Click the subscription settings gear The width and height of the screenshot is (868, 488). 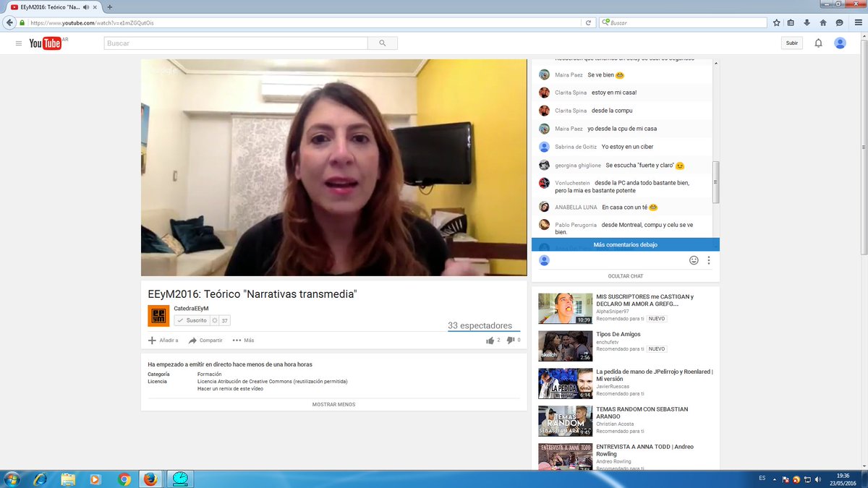tap(214, 320)
